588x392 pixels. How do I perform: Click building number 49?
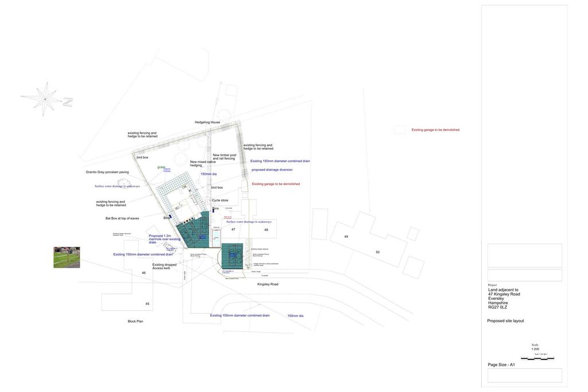click(x=346, y=237)
